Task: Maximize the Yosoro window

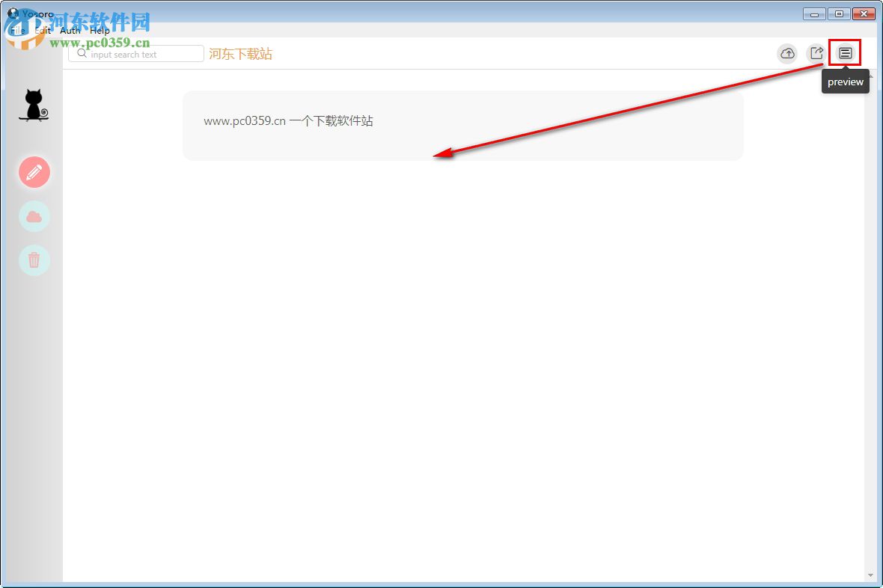Action: 839,14
